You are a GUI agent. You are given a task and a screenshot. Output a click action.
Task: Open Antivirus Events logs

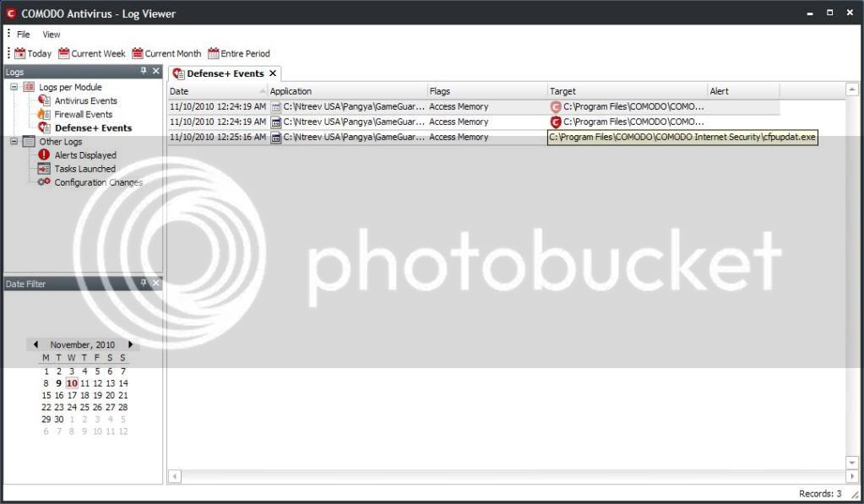pyautogui.click(x=86, y=100)
